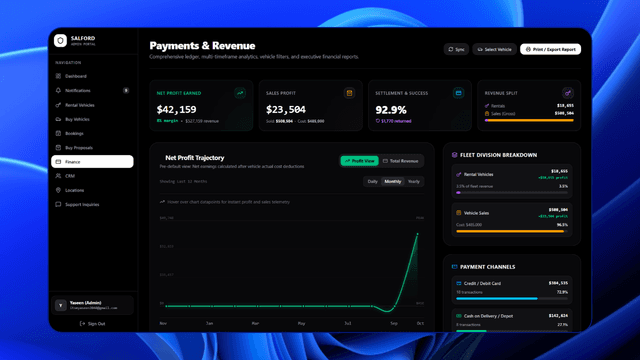Click the $142,824 cash channel amount
The image size is (640, 360).
tap(558, 316)
